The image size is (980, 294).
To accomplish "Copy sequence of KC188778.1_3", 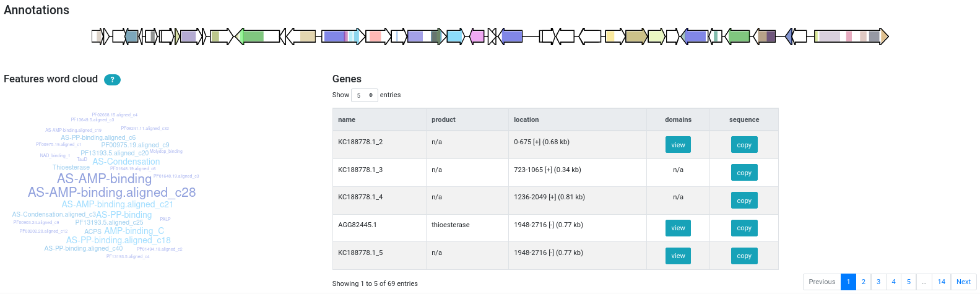I will 744,173.
